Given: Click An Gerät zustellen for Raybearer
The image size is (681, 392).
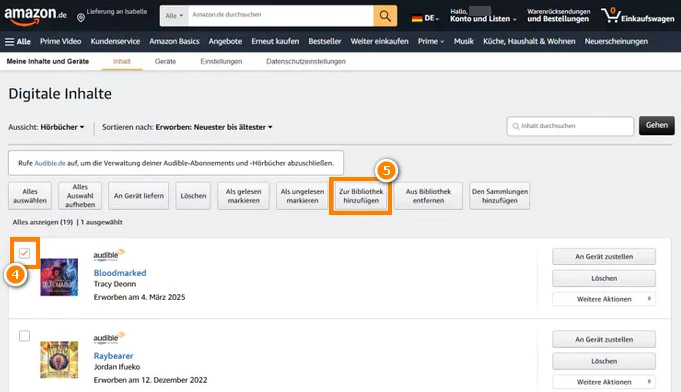Looking at the screenshot, I should (x=604, y=339).
